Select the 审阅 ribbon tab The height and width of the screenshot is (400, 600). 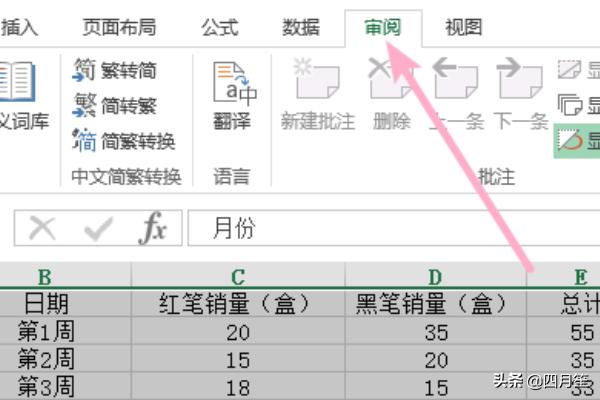coord(383,28)
